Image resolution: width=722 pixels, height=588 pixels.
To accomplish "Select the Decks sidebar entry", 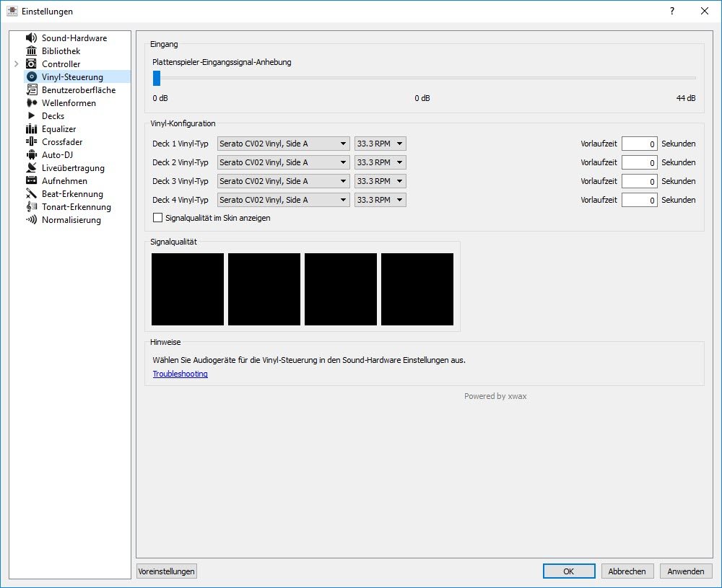I will tap(53, 116).
